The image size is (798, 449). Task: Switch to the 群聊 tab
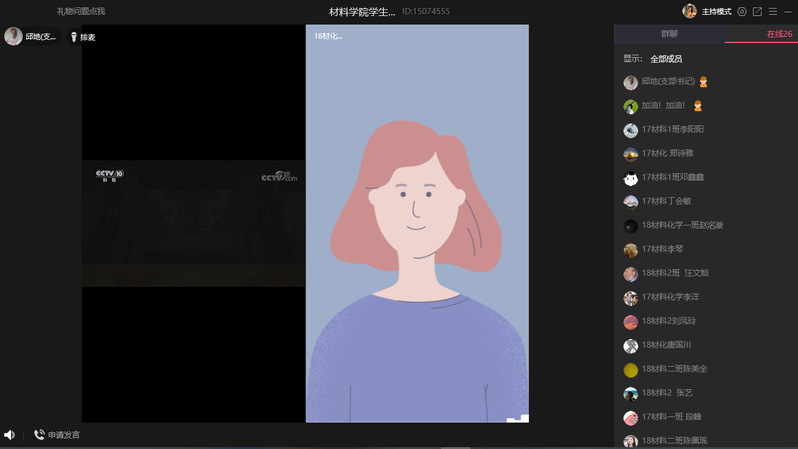click(x=669, y=34)
